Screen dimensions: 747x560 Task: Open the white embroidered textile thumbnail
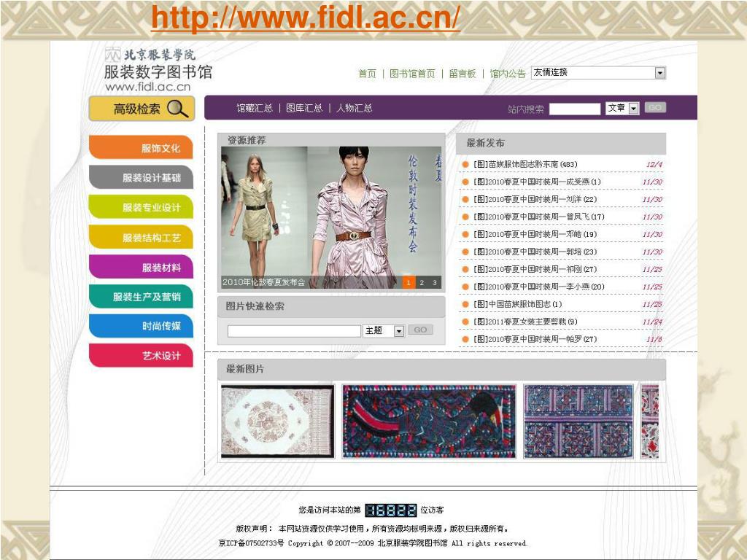278,421
